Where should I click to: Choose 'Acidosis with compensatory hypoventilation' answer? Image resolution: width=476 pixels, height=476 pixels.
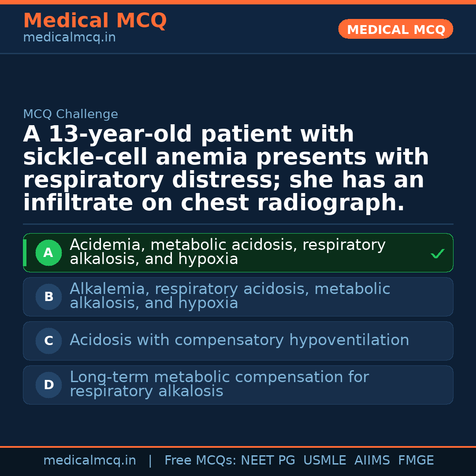(x=239, y=340)
